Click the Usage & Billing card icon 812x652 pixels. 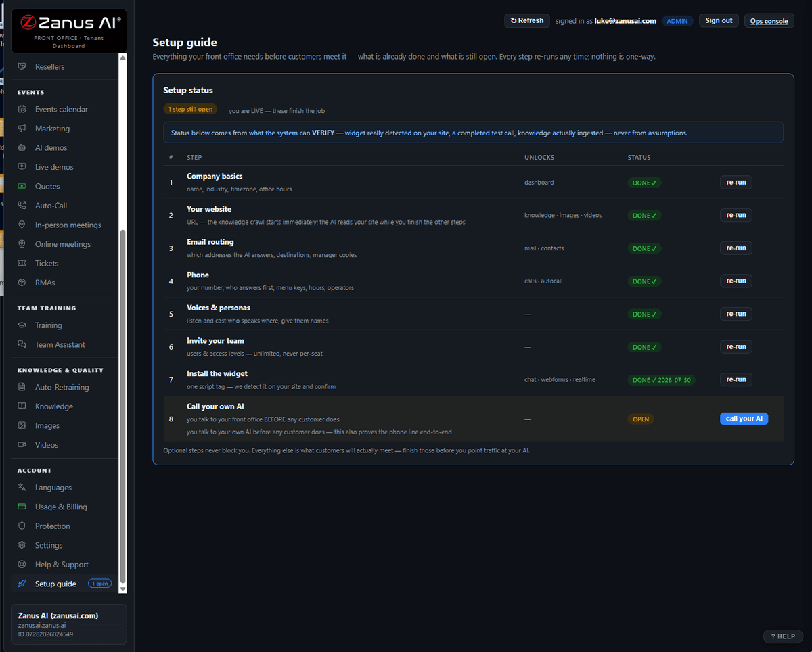point(22,507)
